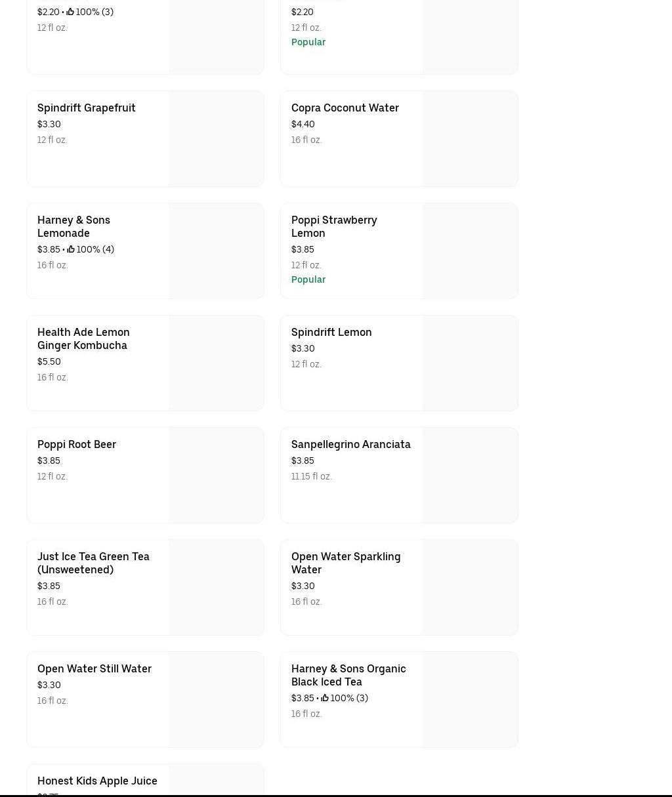Select Sanpellegrino Aranciata drink

pos(350,445)
